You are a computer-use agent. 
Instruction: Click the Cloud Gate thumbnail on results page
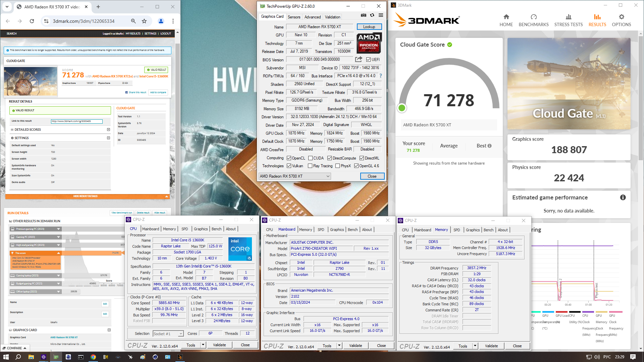[x=31, y=81]
